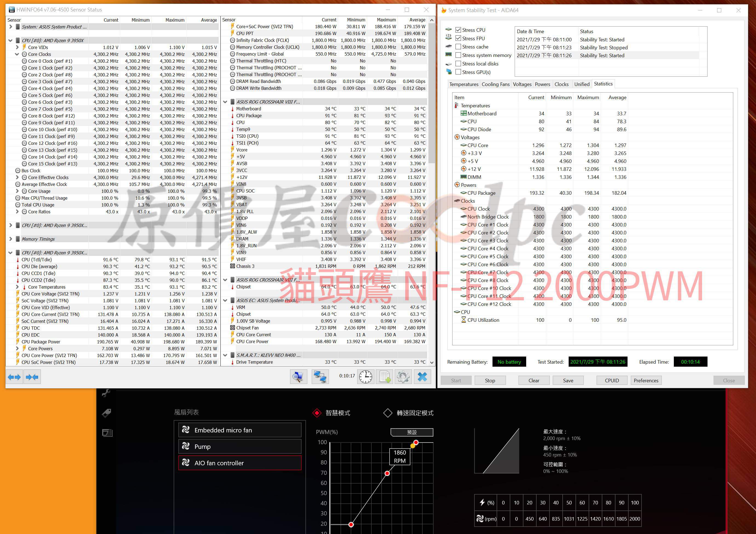Click Stop button in AIDA64
Screen dimensions: 756x534
[490, 381]
